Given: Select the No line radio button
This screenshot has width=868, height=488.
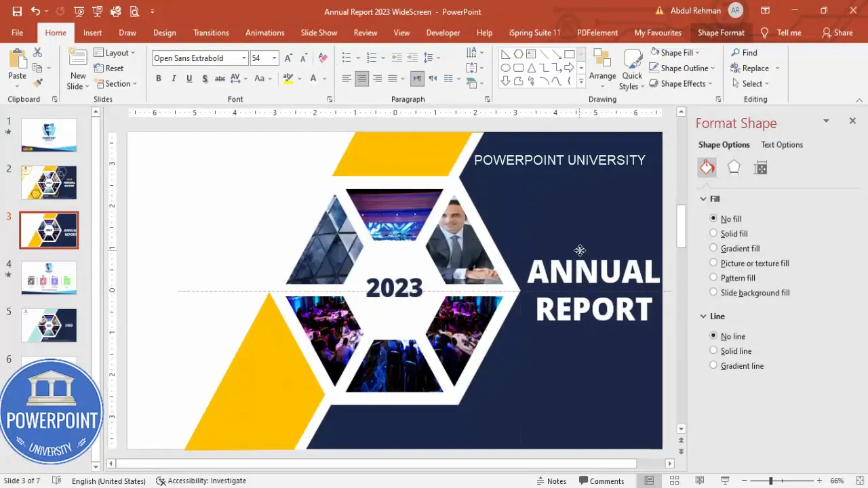Looking at the screenshot, I should coord(713,335).
